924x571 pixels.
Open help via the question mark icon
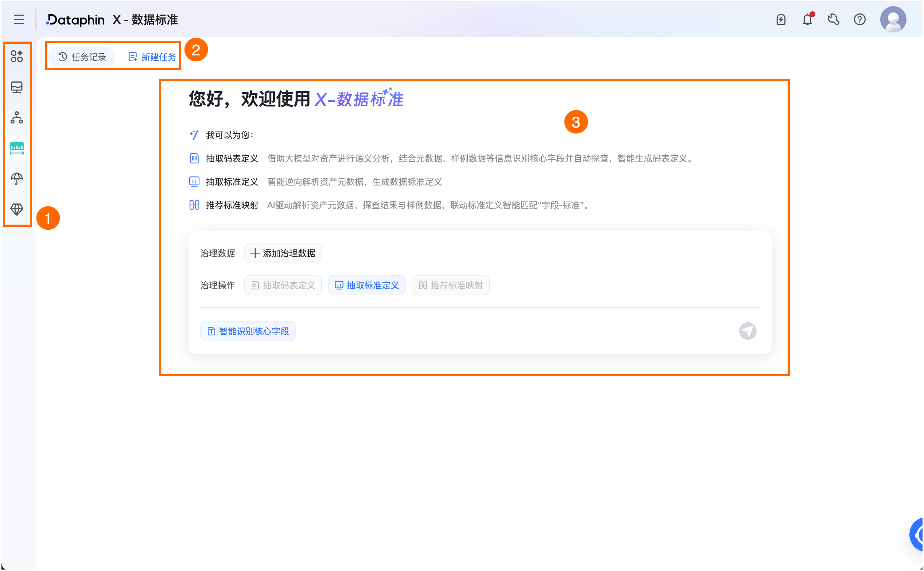860,19
